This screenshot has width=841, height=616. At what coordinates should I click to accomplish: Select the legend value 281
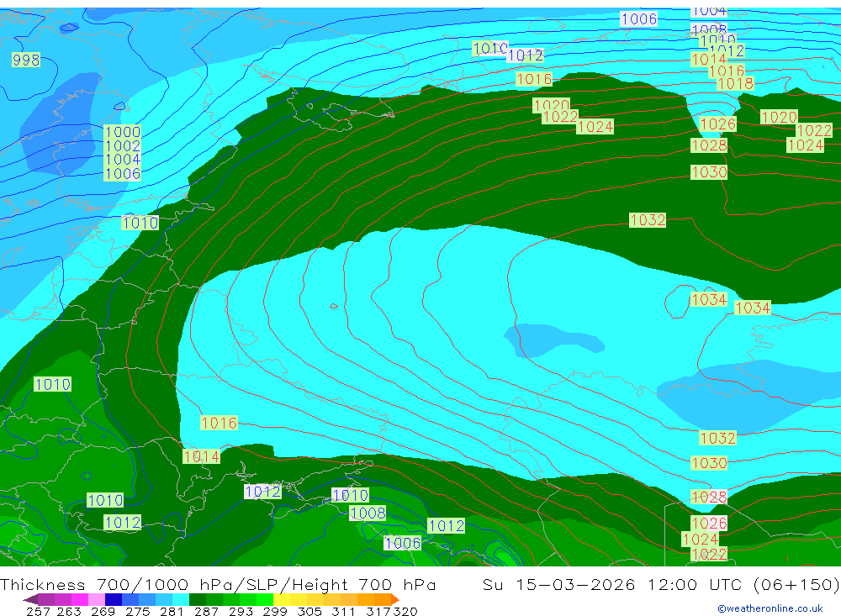coord(172,611)
